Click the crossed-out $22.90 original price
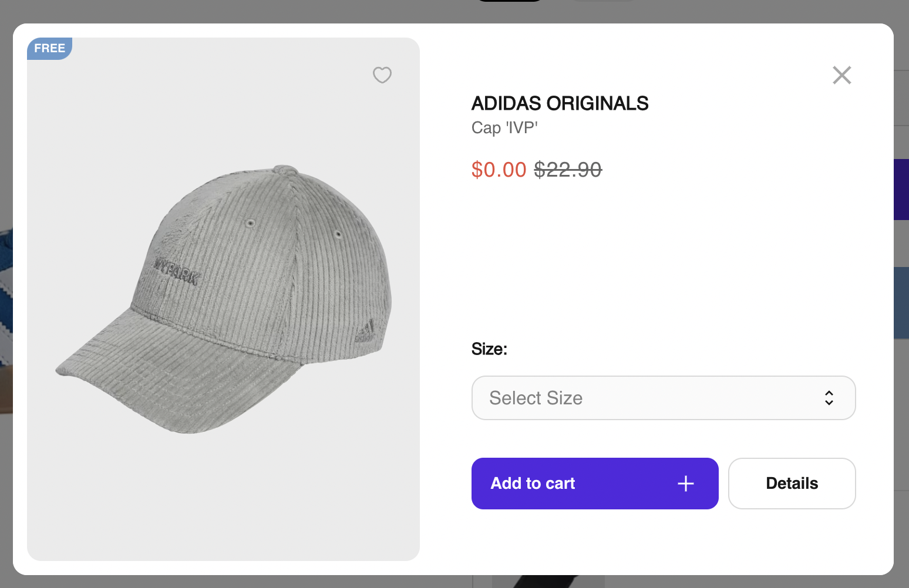Screen dimensions: 909x588 click(567, 170)
